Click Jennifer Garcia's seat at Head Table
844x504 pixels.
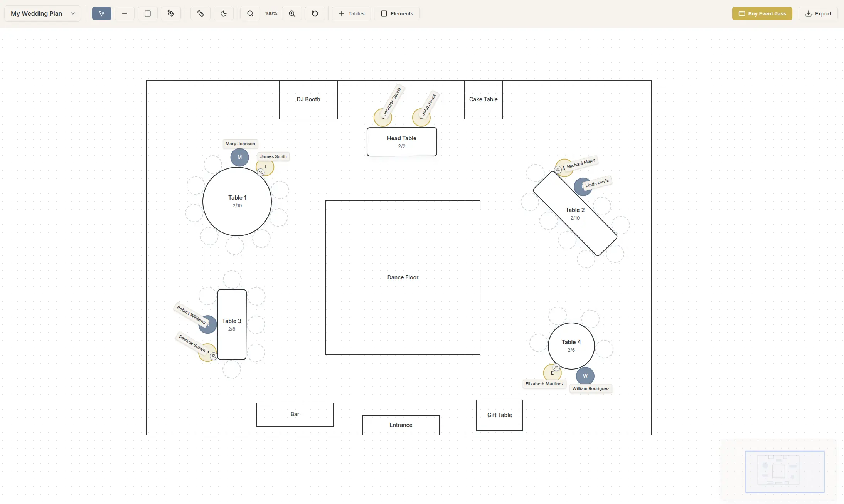383,118
